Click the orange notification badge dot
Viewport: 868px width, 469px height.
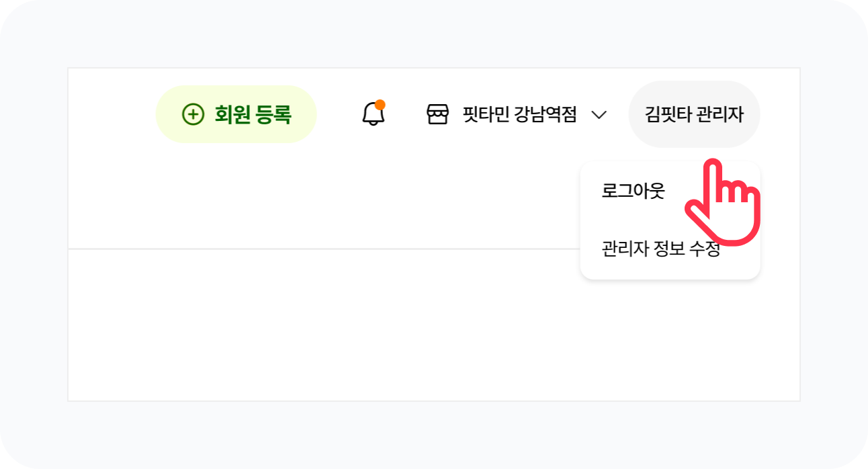[x=380, y=105]
